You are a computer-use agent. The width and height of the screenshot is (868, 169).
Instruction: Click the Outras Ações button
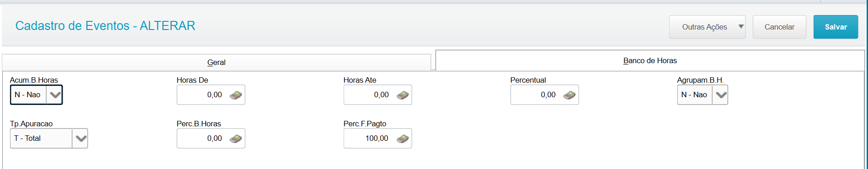pos(705,27)
